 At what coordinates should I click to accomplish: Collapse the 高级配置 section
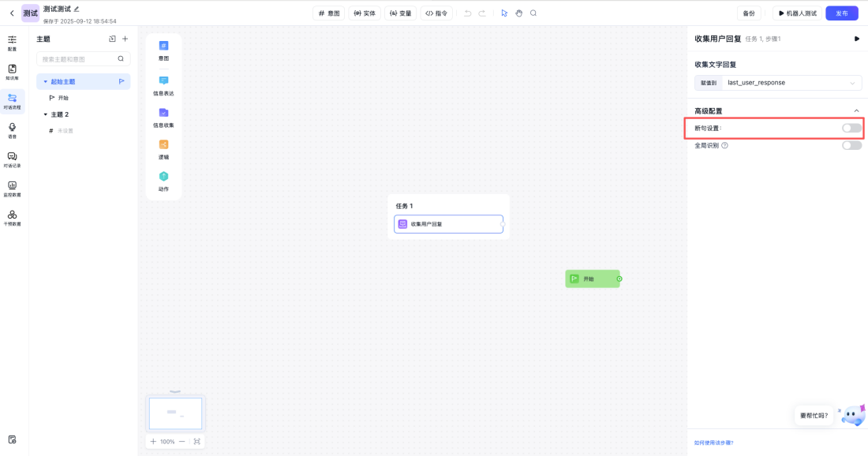(856, 111)
